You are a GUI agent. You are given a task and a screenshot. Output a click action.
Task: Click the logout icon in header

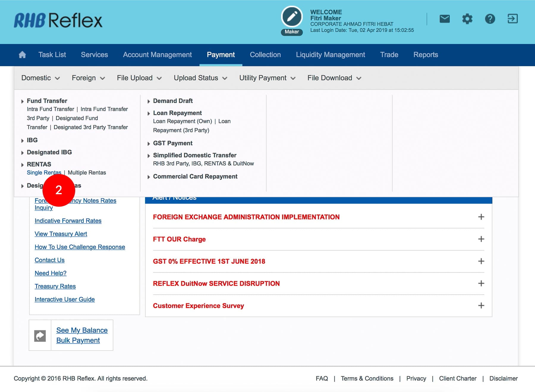coord(512,19)
